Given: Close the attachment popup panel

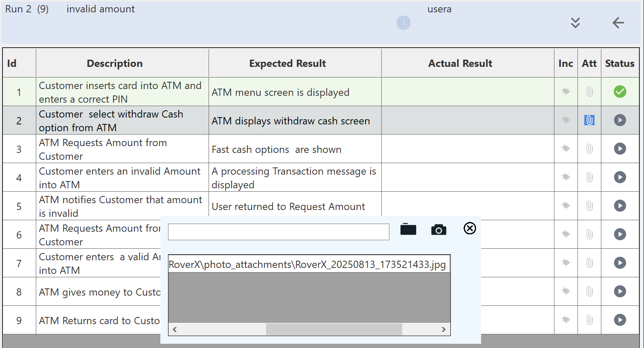Looking at the screenshot, I should [x=470, y=228].
